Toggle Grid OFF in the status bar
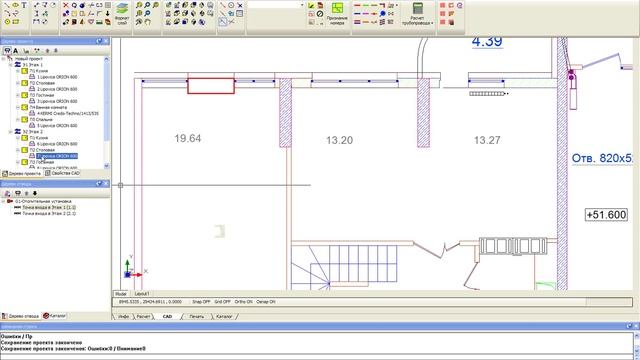Image resolution: width=640 pixels, height=360 pixels. coord(222,302)
